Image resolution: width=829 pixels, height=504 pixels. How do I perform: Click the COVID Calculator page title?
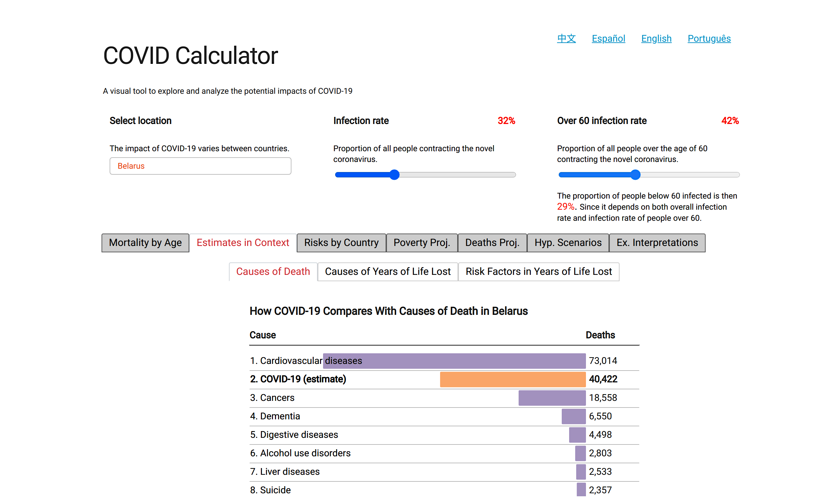tap(190, 55)
